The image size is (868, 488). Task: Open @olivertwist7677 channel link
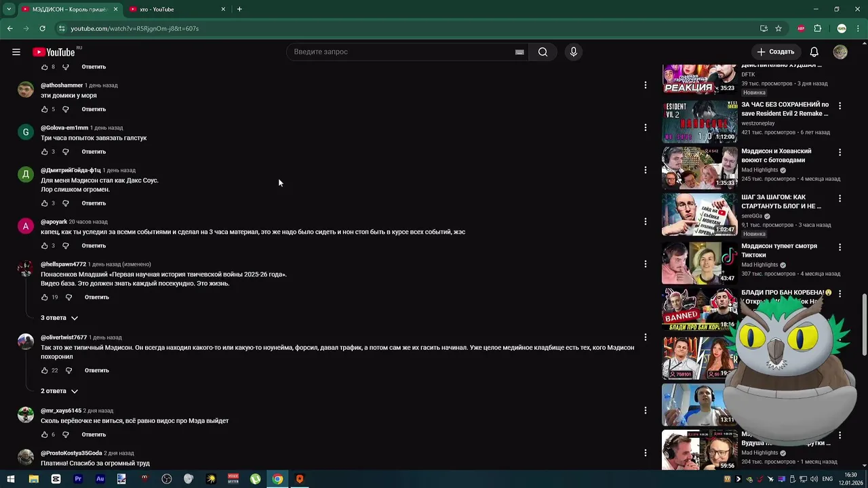point(64,338)
